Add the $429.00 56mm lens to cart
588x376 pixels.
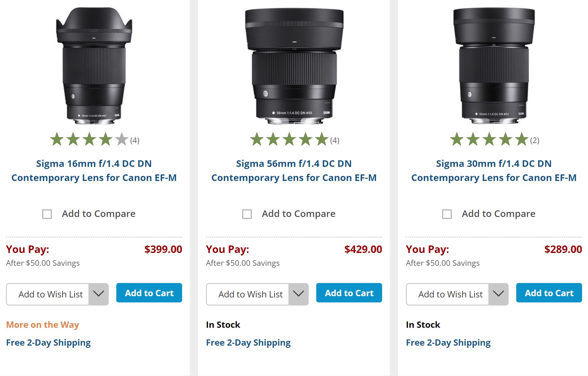pyautogui.click(x=349, y=293)
